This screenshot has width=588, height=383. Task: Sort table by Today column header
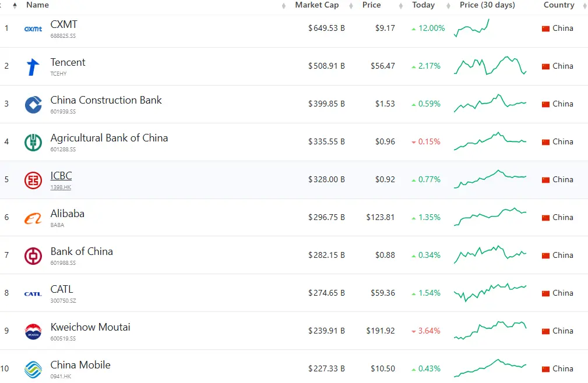click(x=424, y=5)
